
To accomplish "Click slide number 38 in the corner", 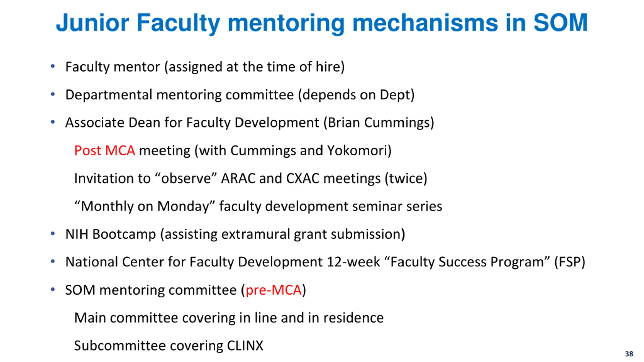I will point(629,354).
